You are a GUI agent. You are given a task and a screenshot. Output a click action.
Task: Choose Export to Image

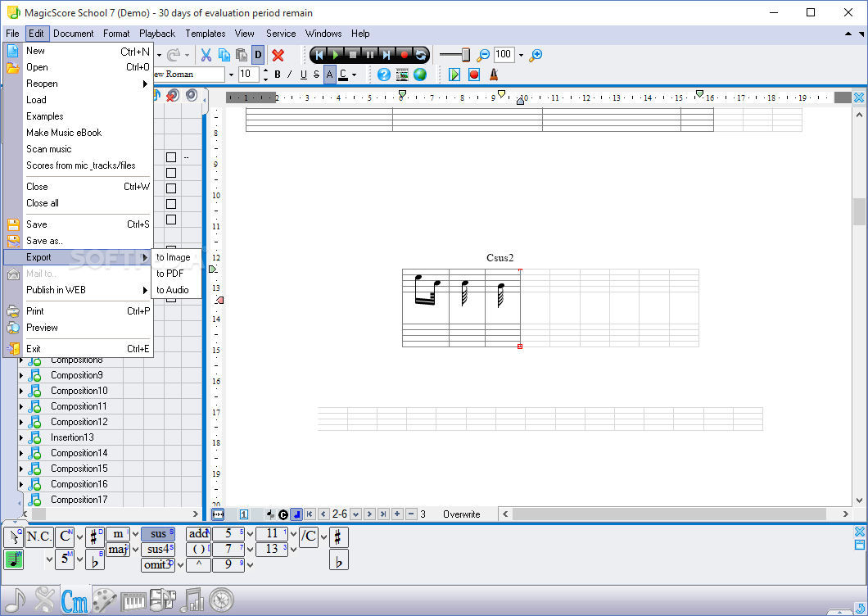176,257
